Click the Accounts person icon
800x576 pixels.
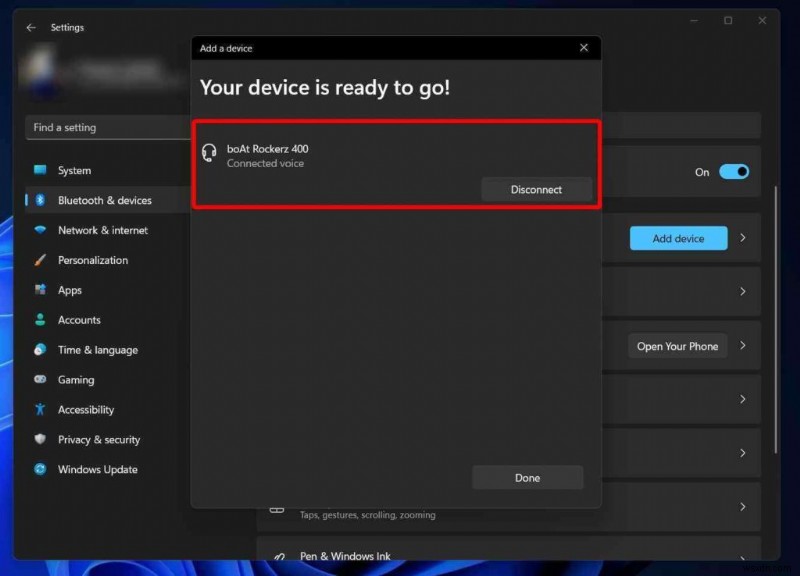click(40, 320)
